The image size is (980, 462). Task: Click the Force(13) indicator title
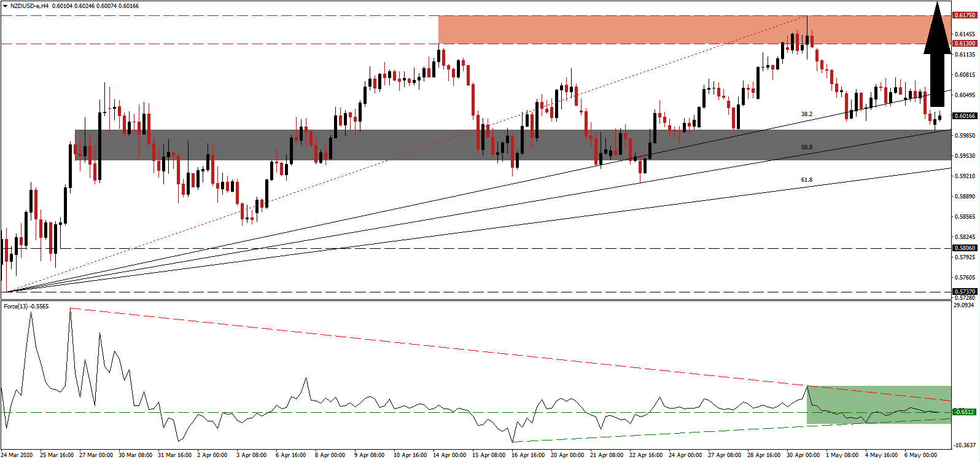(26, 306)
